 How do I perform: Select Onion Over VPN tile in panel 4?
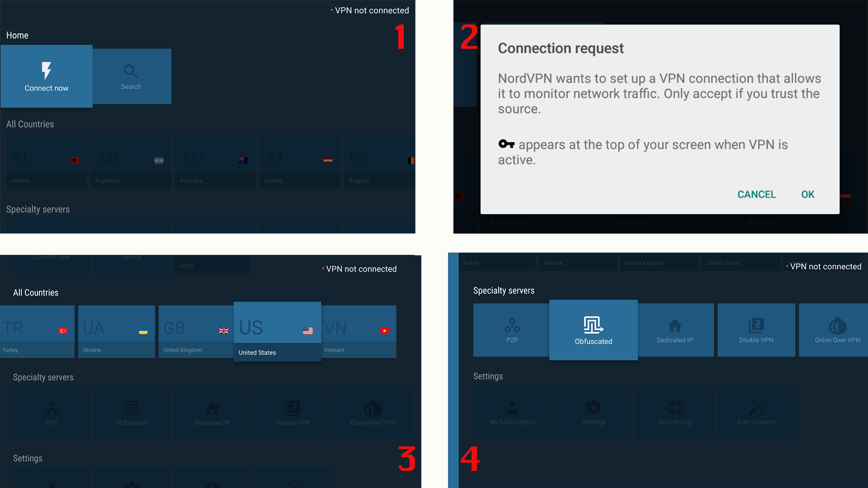click(x=833, y=330)
